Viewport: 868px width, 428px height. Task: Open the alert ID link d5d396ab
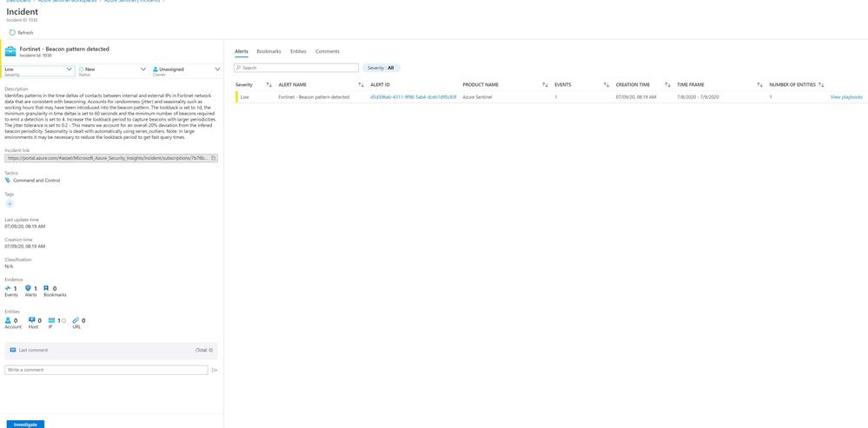click(414, 97)
